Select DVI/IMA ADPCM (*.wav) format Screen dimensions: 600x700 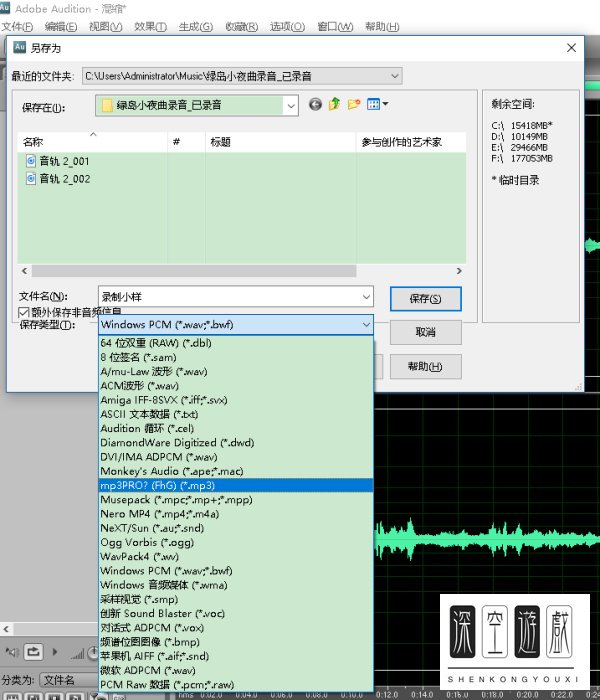coord(236,457)
